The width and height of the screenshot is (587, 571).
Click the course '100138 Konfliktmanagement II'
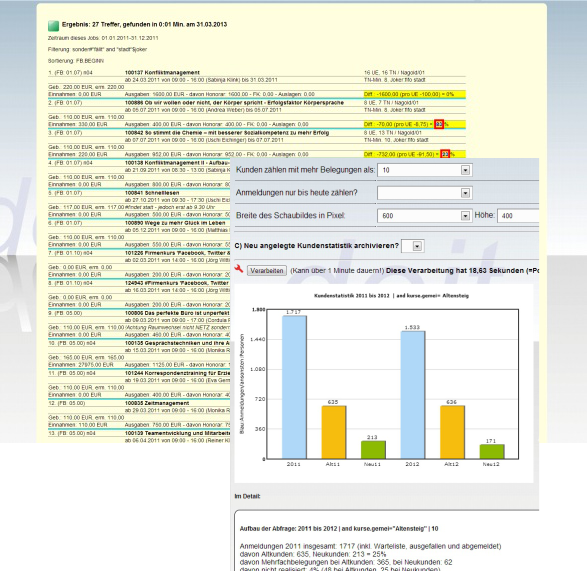(x=177, y=163)
